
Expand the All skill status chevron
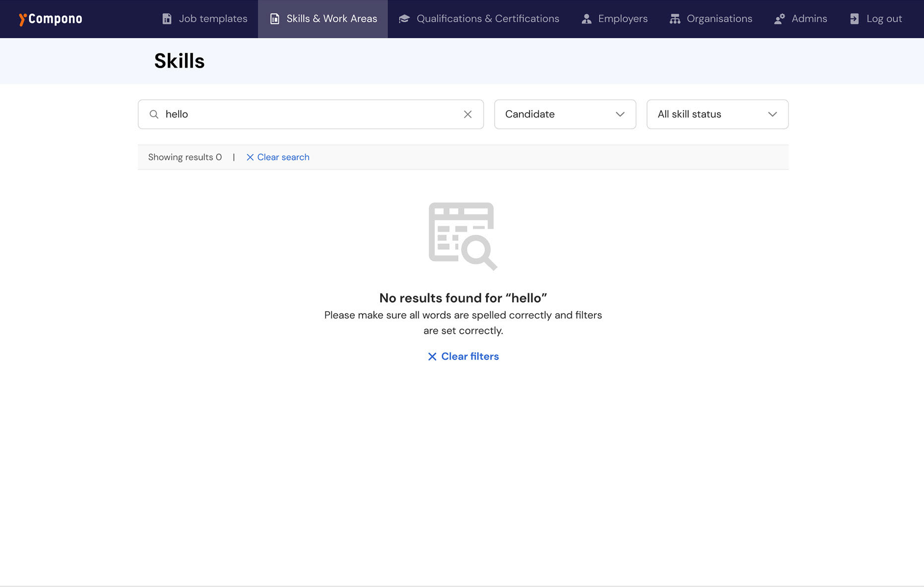pyautogui.click(x=772, y=114)
